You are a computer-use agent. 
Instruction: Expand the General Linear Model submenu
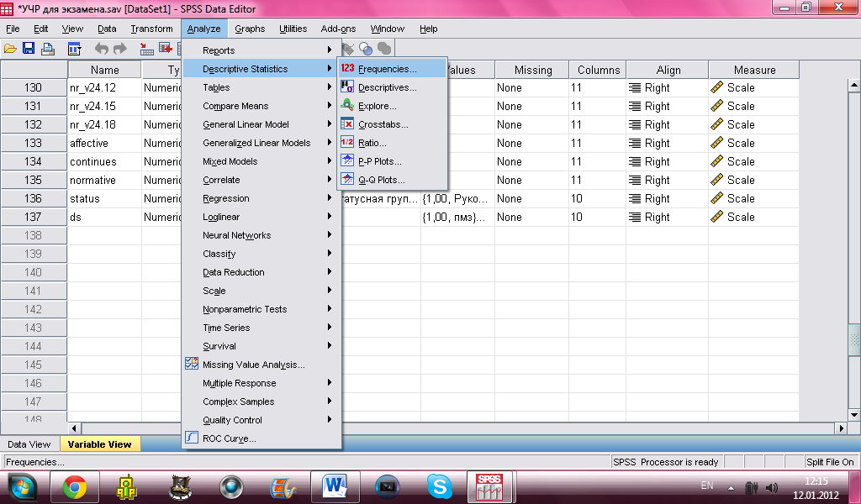261,124
